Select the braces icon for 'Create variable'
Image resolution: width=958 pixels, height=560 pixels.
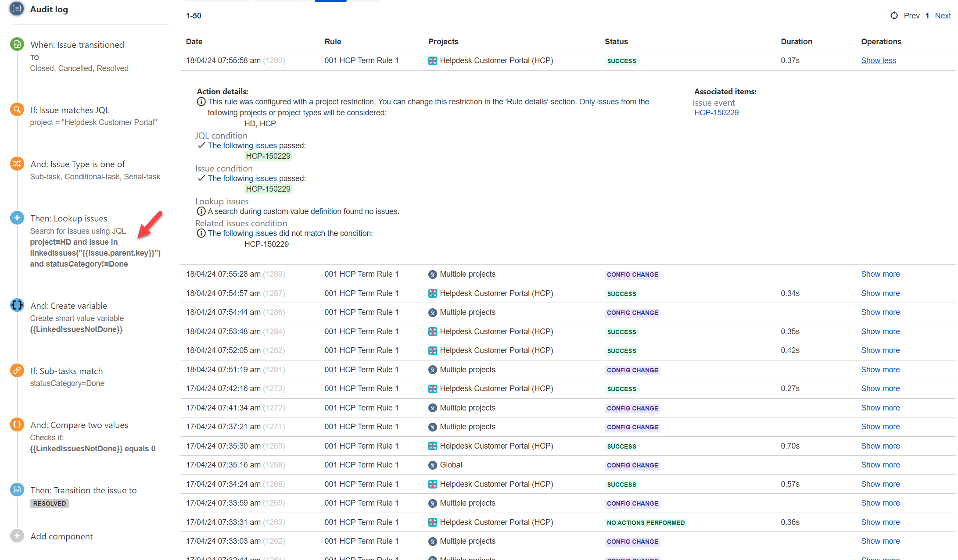pyautogui.click(x=17, y=305)
